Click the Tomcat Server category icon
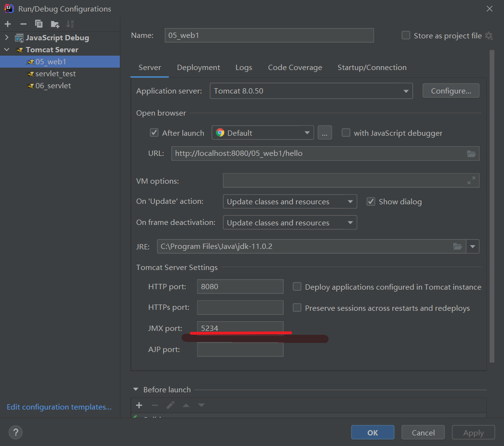 20,50
